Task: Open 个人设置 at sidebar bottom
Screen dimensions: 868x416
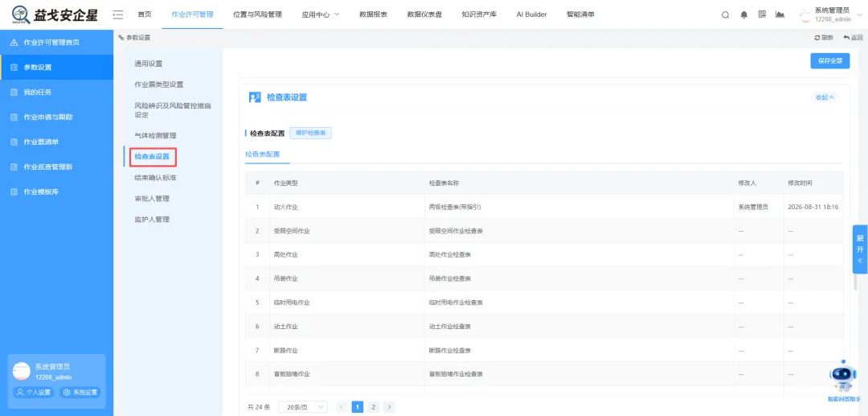Action: coord(34,392)
